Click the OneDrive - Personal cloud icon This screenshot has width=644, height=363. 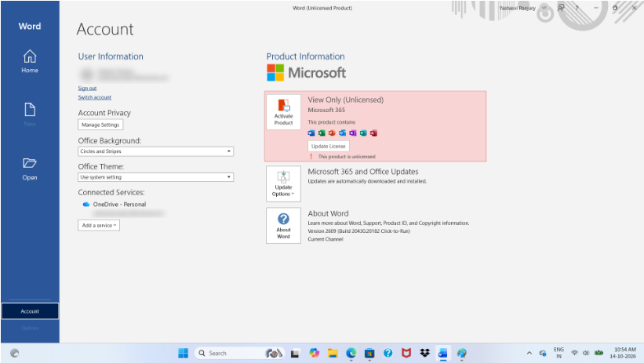[86, 205]
